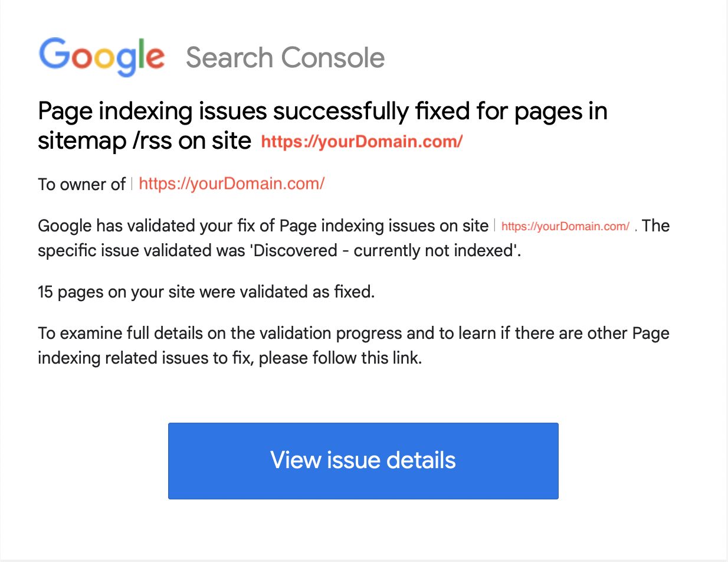Click the red 'e' of the Google logo

tap(156, 58)
